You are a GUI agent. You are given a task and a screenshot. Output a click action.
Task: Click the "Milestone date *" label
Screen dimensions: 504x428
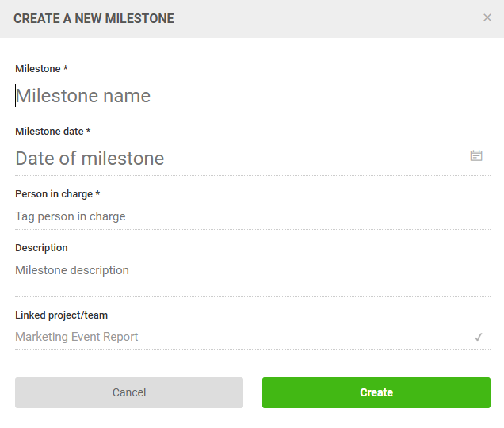tap(49, 132)
